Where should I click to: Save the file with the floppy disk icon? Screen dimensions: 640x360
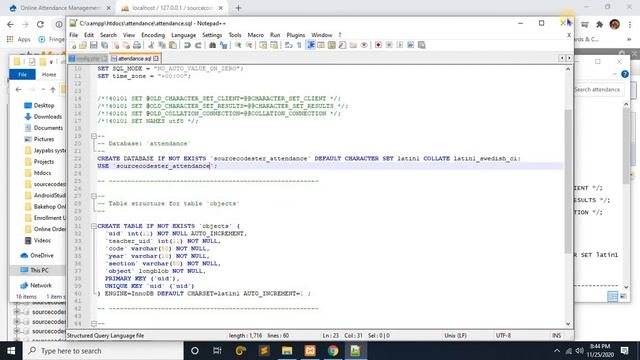93,45
